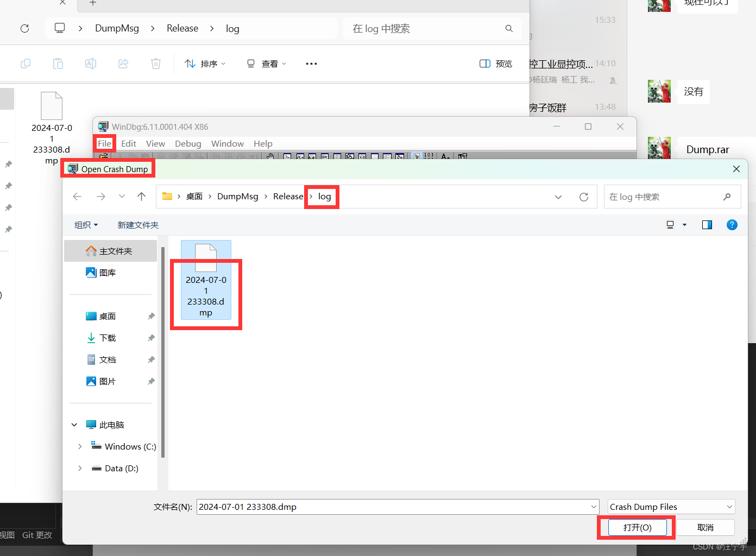Open the Debug menu in WinDbg

point(188,143)
